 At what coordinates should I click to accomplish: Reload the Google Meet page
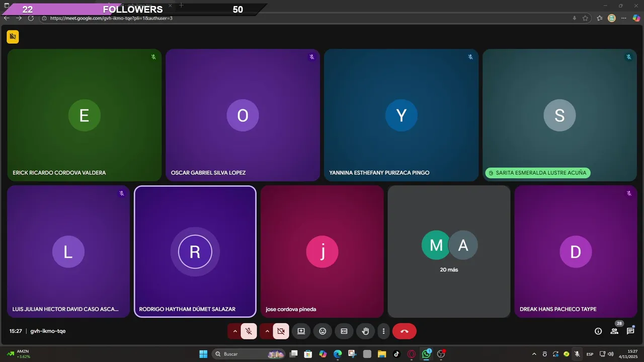[31, 18]
